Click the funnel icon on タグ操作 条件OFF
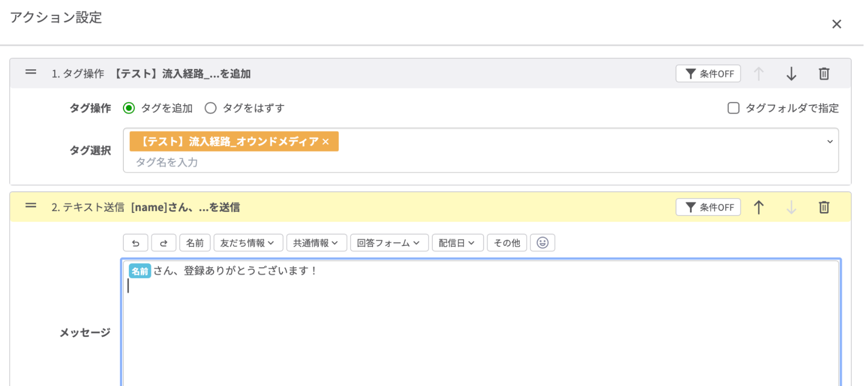This screenshot has width=868, height=386. tap(690, 74)
